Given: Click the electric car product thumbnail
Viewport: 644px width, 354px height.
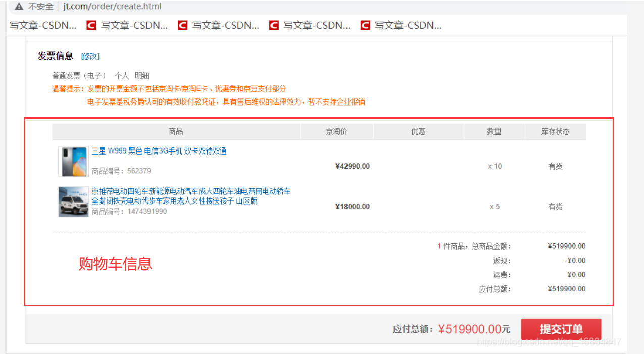Looking at the screenshot, I should tap(74, 202).
